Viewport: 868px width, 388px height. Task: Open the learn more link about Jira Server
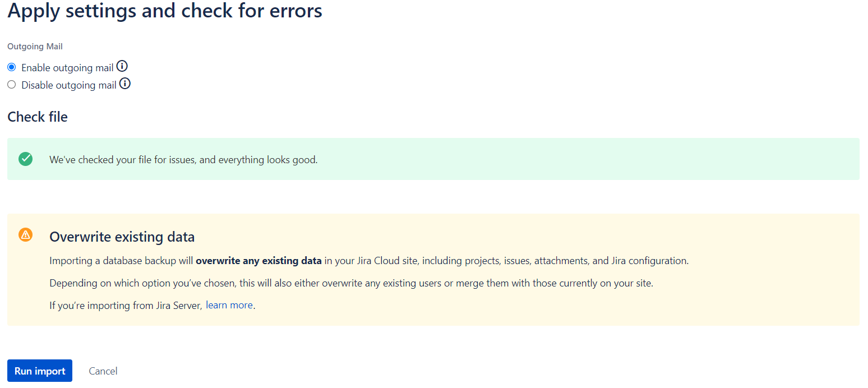click(x=229, y=304)
